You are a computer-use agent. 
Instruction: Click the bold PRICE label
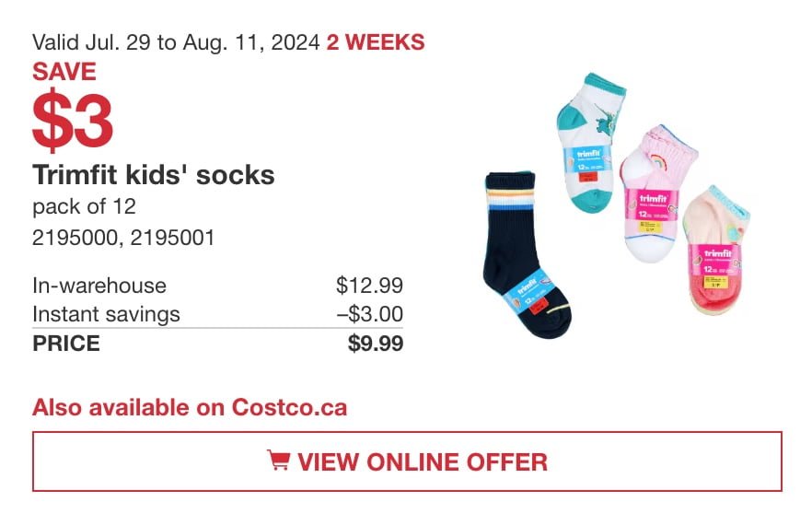[x=66, y=343]
